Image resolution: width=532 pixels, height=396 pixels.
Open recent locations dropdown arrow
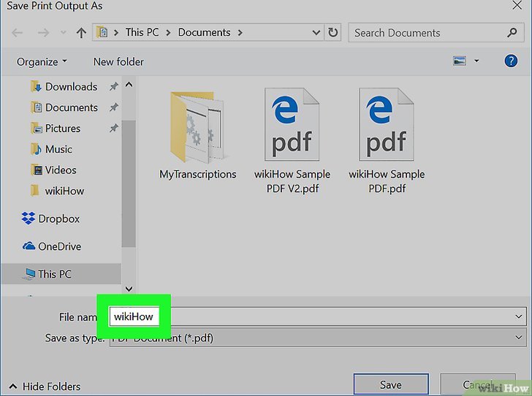pyautogui.click(x=63, y=33)
